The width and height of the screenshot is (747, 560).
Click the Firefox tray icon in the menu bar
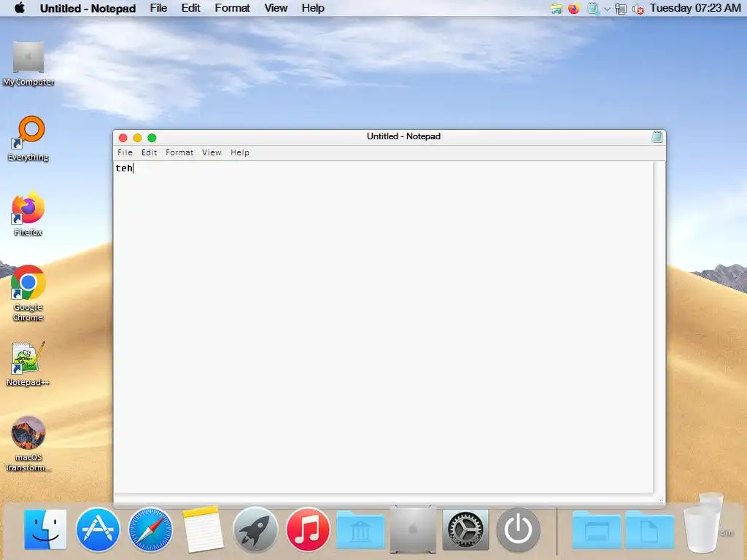(573, 8)
